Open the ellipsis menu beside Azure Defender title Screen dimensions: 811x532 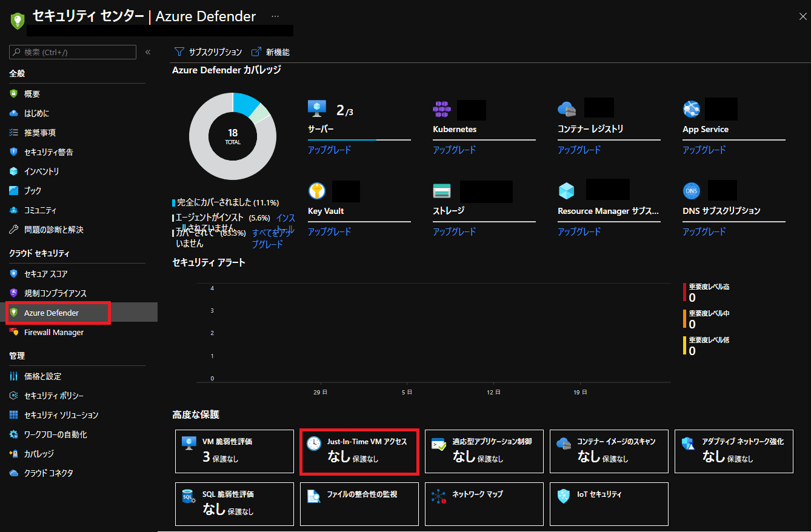pos(275,16)
